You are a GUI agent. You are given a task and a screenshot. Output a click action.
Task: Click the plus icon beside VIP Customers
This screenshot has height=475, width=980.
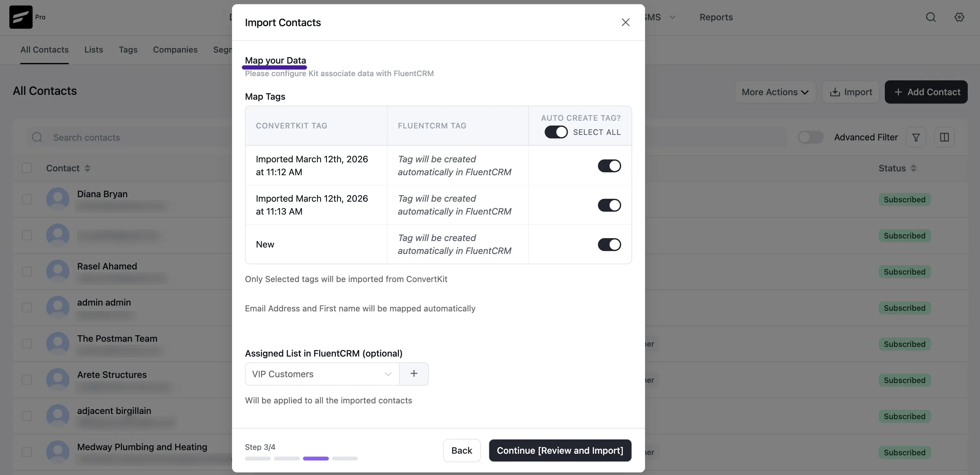coord(414,374)
